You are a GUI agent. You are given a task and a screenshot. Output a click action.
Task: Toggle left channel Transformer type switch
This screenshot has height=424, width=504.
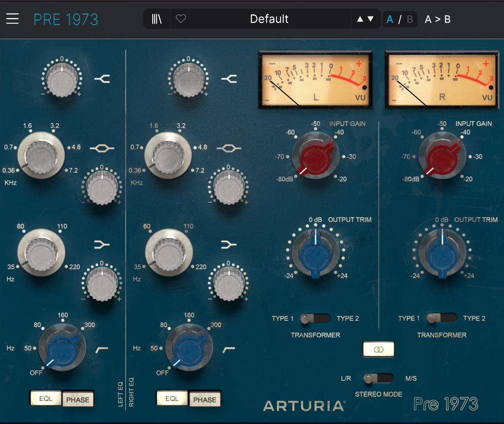[315, 319]
